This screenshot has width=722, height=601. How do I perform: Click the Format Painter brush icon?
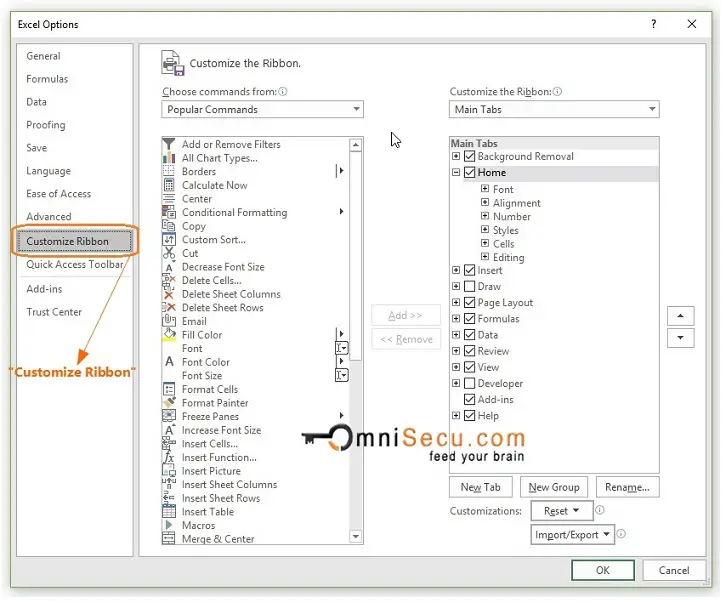(x=169, y=403)
